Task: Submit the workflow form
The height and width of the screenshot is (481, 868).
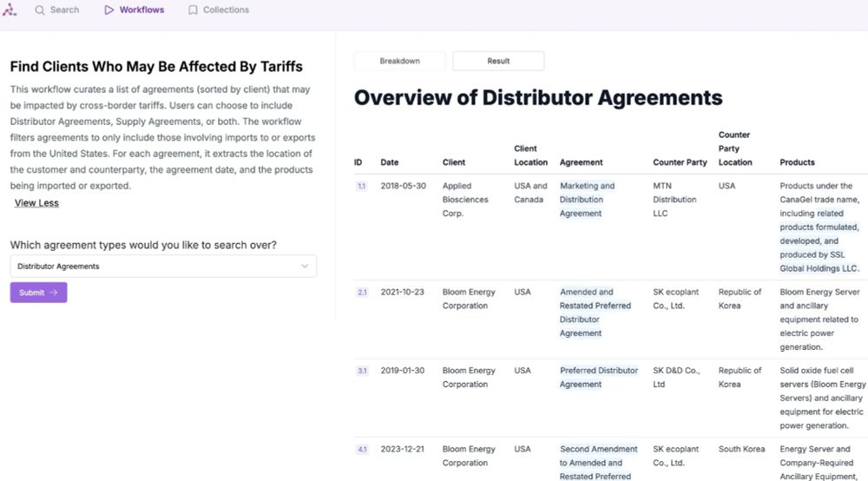Action: [38, 293]
